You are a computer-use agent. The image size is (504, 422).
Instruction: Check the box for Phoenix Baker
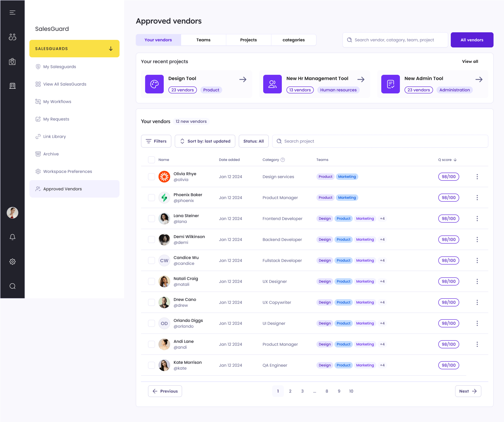[152, 198]
